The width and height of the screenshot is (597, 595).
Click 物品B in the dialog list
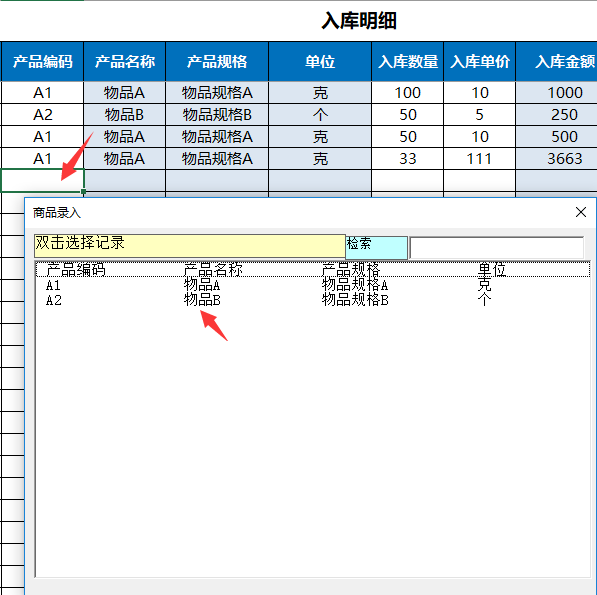click(x=202, y=300)
